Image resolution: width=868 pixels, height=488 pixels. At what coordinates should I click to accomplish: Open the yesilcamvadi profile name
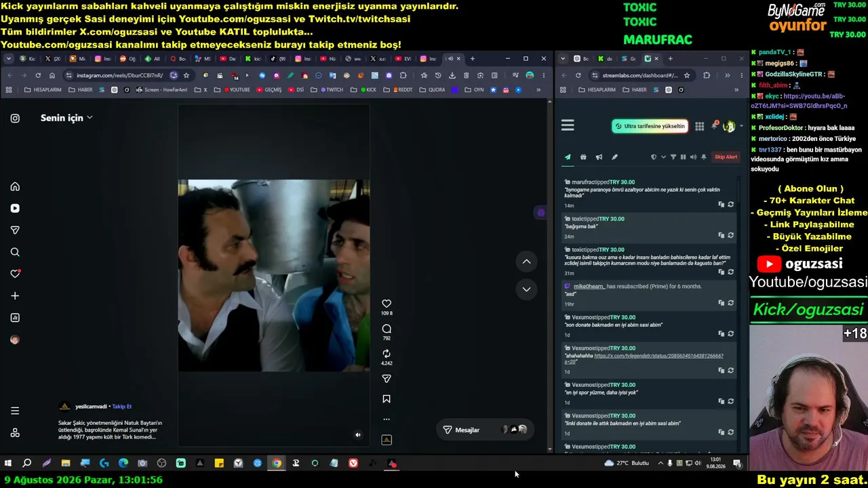(x=92, y=407)
